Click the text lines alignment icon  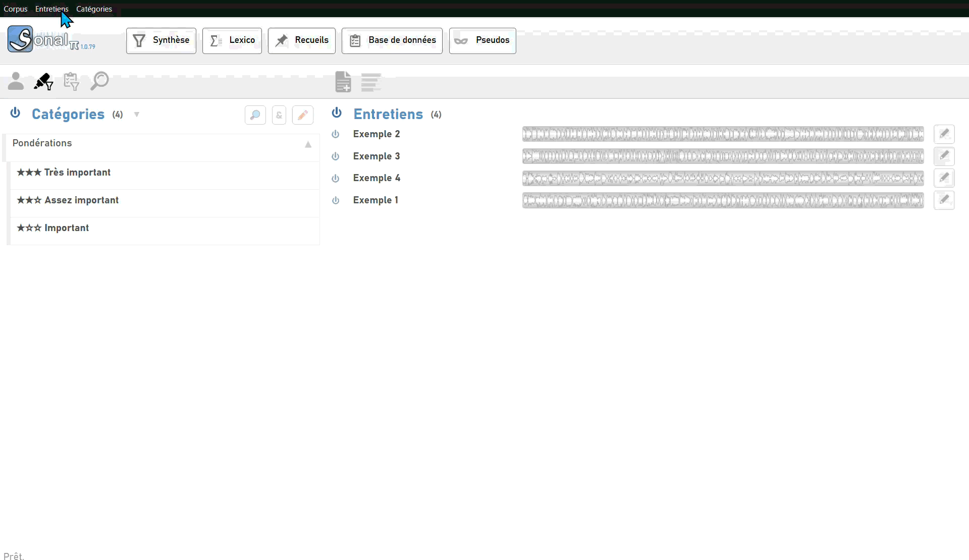pyautogui.click(x=371, y=82)
